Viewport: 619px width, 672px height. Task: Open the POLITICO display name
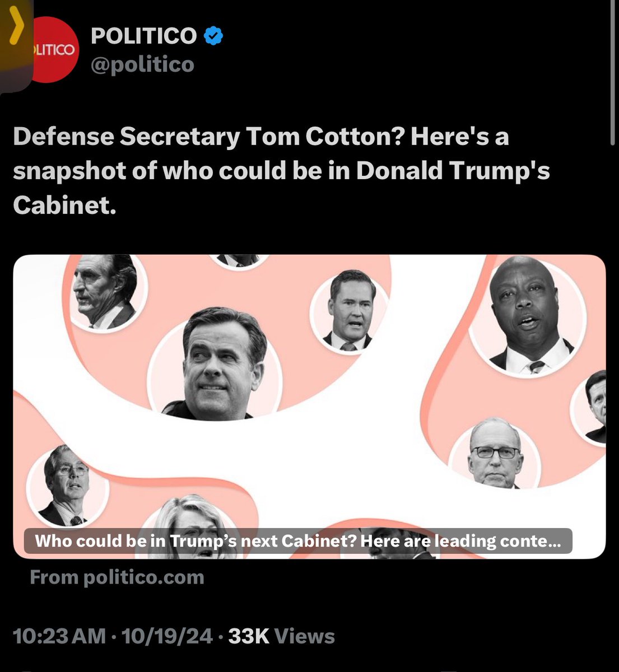click(x=143, y=36)
